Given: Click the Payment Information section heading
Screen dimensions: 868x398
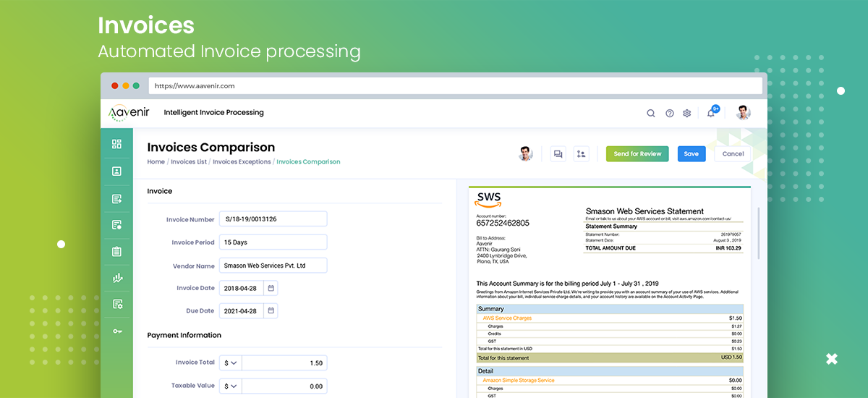Looking at the screenshot, I should [184, 336].
